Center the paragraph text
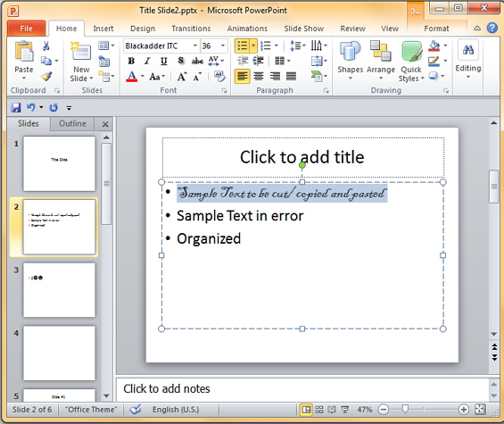The width and height of the screenshot is (504, 424). (x=259, y=76)
